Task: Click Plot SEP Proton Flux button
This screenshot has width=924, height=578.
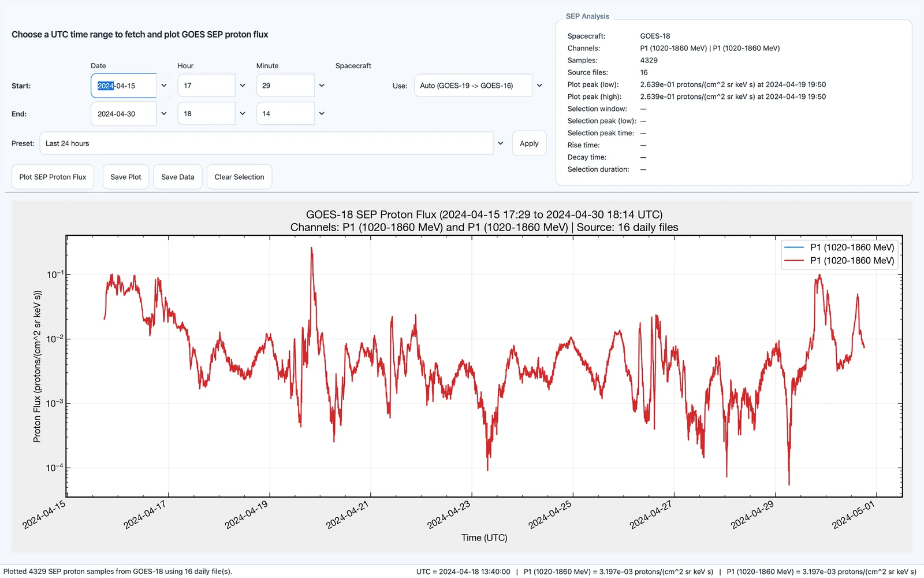Action: [53, 177]
